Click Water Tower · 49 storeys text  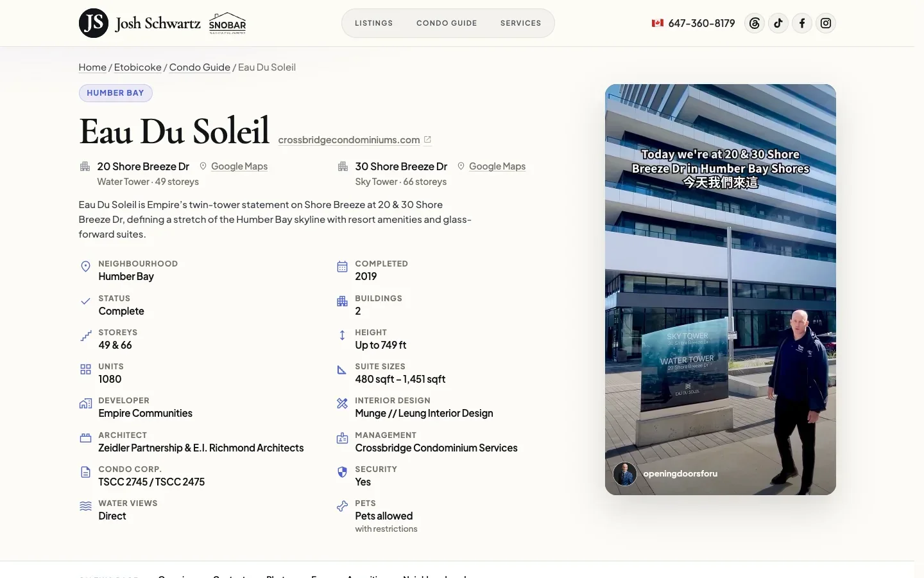click(x=148, y=182)
